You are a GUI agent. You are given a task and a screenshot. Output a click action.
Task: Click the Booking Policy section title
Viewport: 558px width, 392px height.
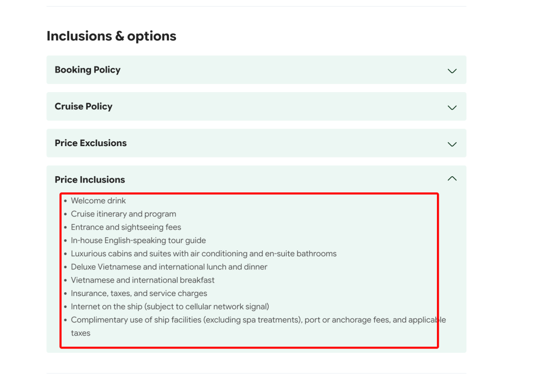[87, 70]
